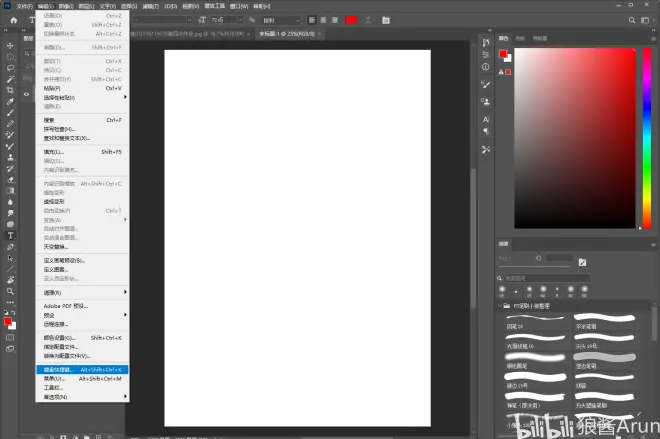Select the Zoom tool

click(10, 291)
